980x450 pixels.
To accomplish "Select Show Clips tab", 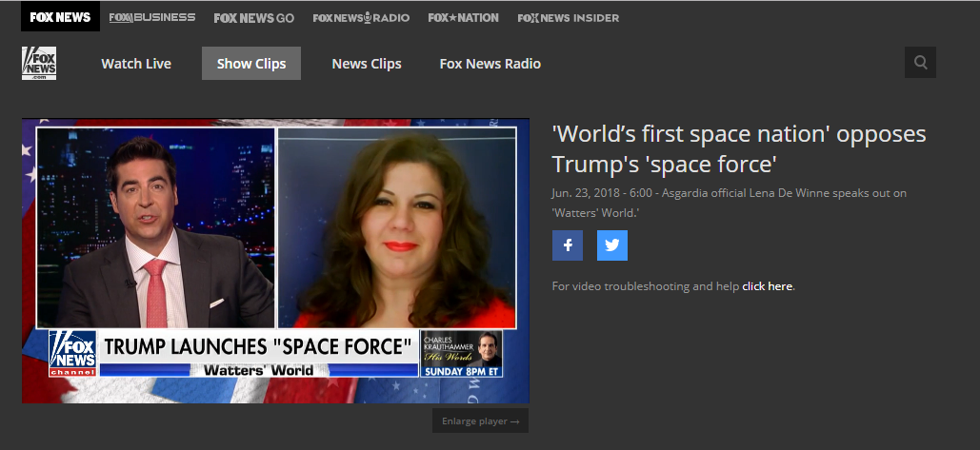I will [251, 64].
